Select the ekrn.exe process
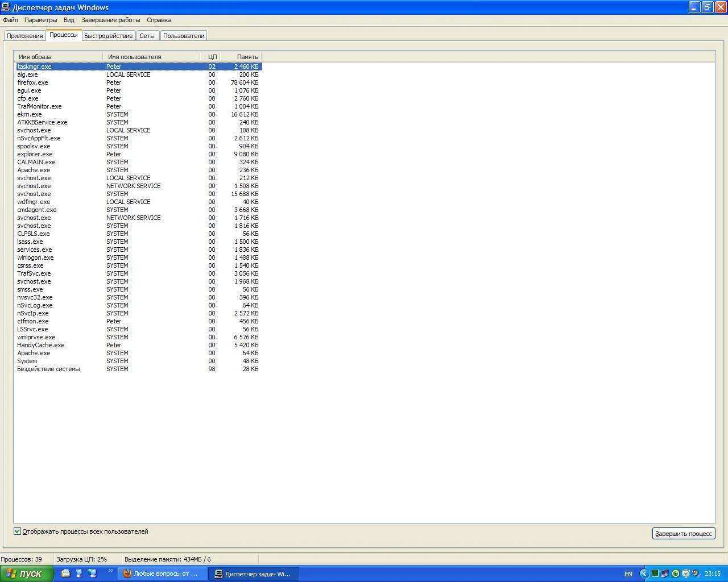This screenshot has width=728, height=582. pos(138,114)
